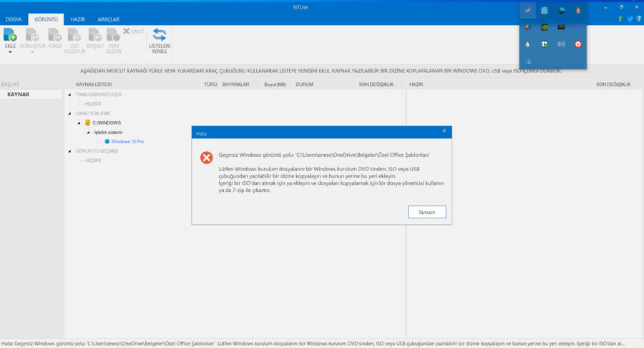Click the white speaker volume tray icon

pyautogui.click(x=562, y=44)
